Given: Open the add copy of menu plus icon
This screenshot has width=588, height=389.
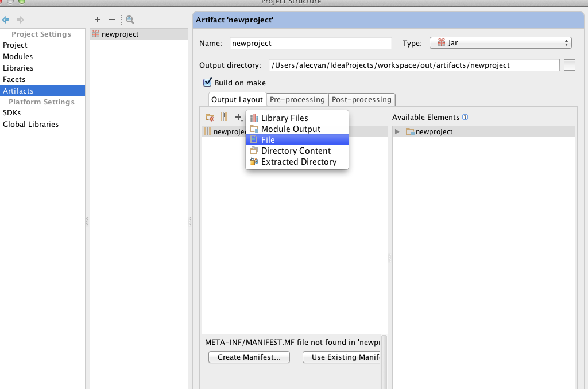Looking at the screenshot, I should click(239, 117).
